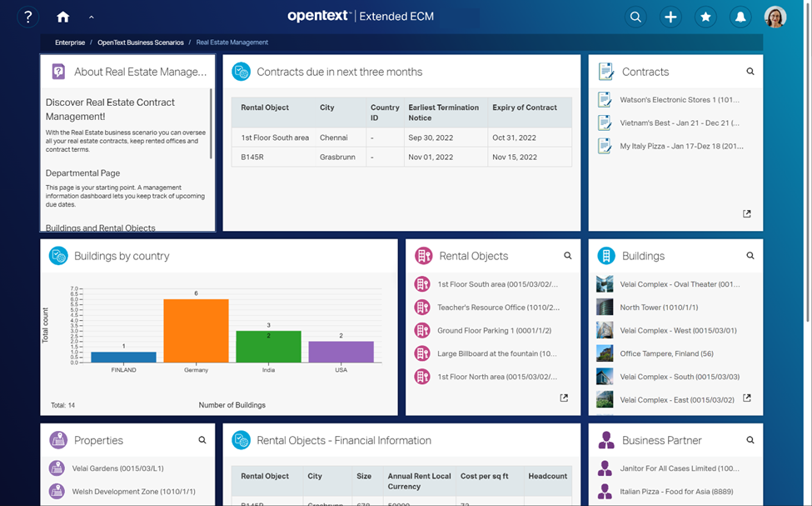
Task: Open Welsh Development Zone property
Action: coord(133,492)
